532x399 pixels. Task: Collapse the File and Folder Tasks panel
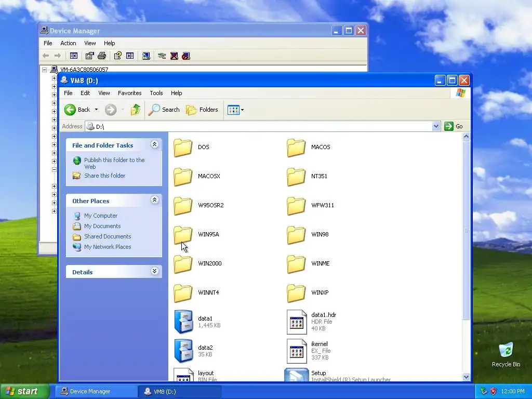pos(154,144)
